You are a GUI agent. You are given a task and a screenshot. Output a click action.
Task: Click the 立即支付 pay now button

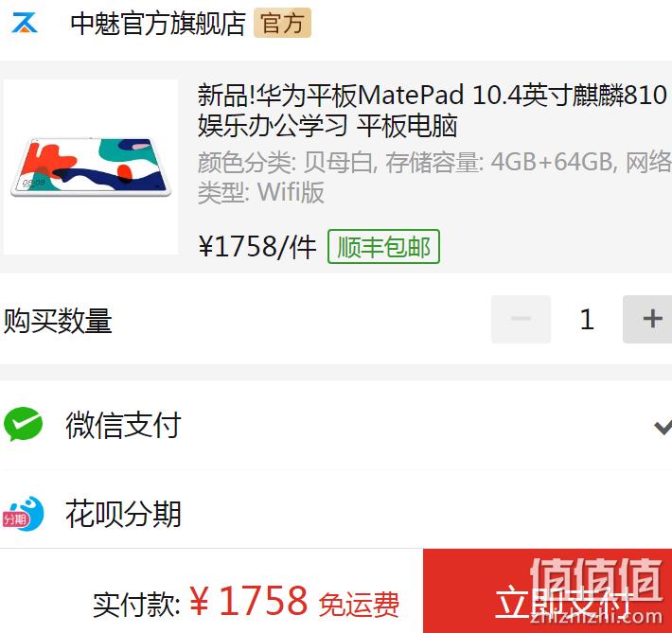(547, 591)
